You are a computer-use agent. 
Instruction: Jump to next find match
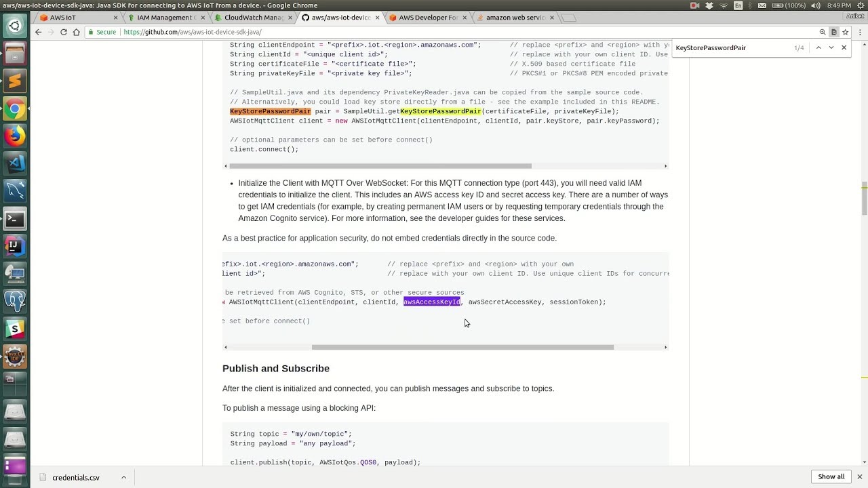(831, 47)
